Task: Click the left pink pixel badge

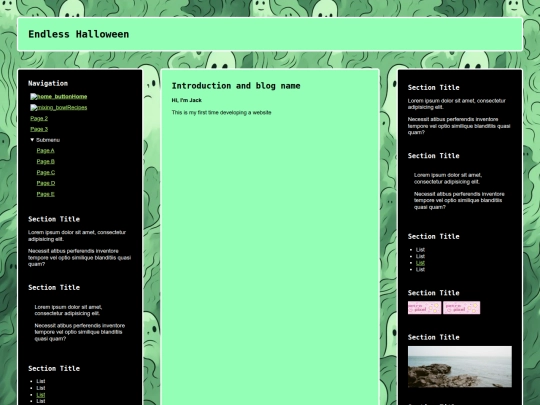Action: pyautogui.click(x=424, y=308)
